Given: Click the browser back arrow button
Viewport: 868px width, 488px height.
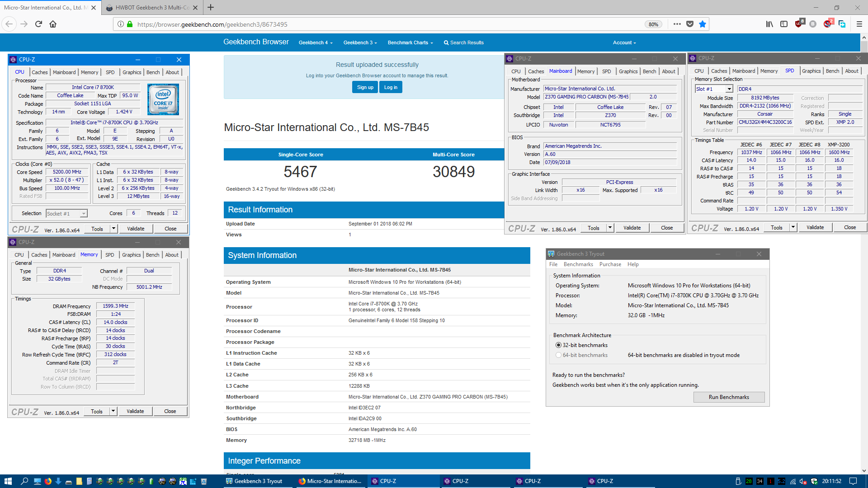Looking at the screenshot, I should tap(9, 24).
